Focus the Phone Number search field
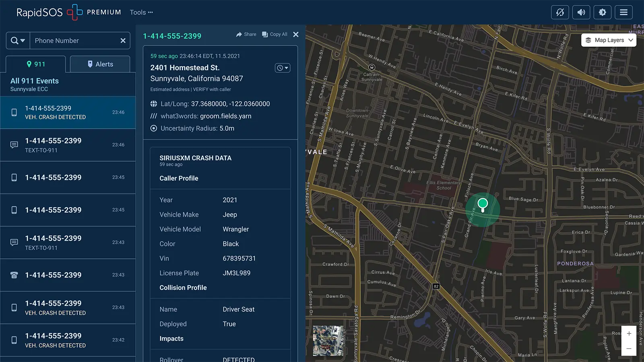Image resolution: width=644 pixels, height=362 pixels. (74, 41)
